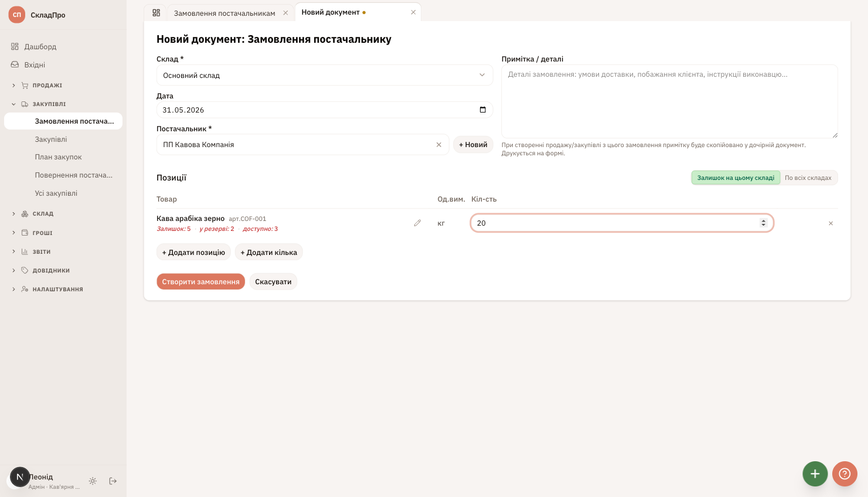
Task: Click + Додати позицію button
Action: pyautogui.click(x=193, y=253)
